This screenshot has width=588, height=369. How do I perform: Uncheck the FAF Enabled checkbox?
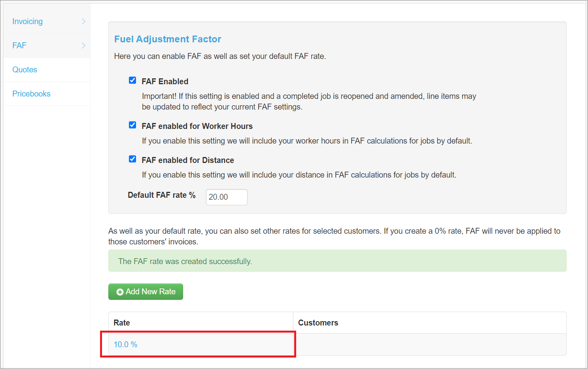[132, 80]
